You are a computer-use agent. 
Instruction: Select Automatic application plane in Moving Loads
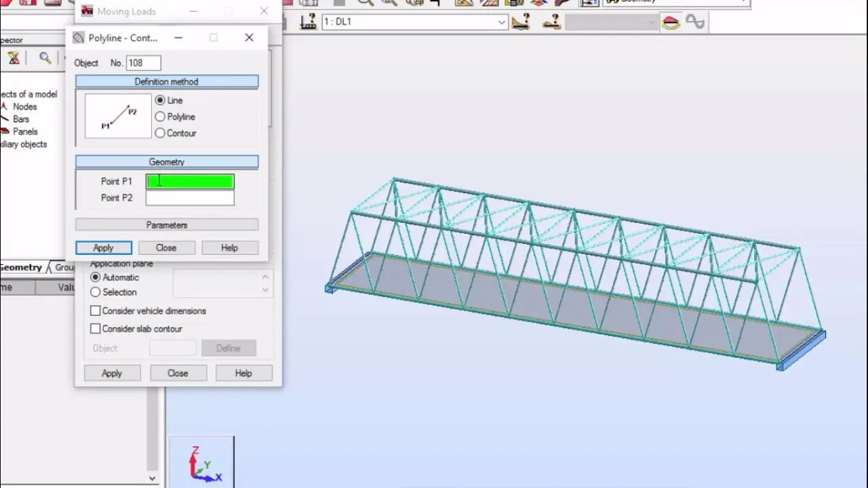[x=96, y=277]
